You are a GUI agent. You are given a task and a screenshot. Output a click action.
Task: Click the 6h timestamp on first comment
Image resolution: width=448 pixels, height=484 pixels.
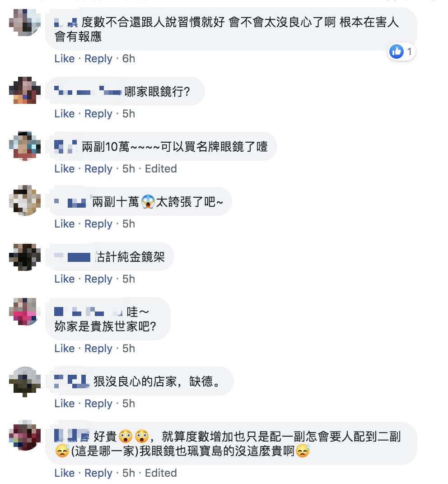128,58
